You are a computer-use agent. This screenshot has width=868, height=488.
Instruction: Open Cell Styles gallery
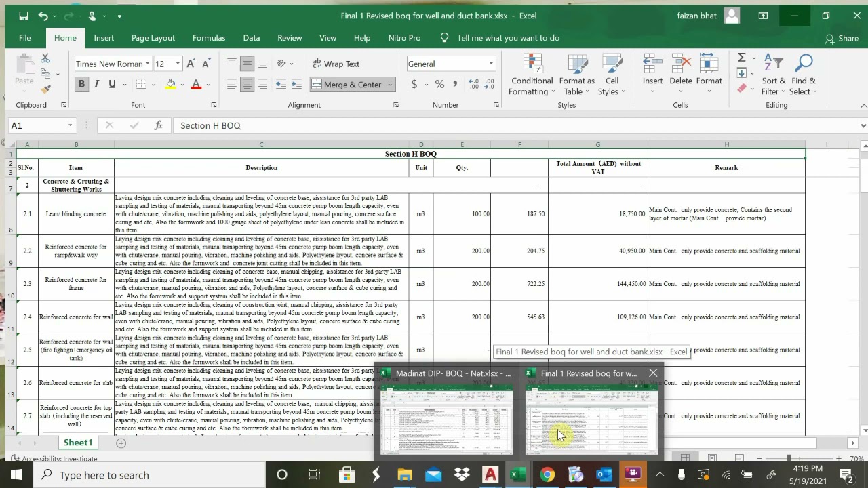(612, 75)
